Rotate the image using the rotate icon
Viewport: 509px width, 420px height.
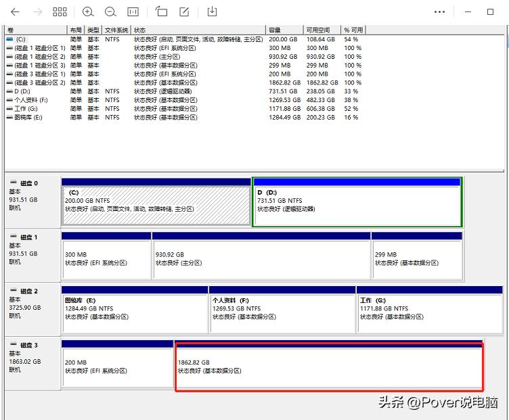click(x=161, y=11)
